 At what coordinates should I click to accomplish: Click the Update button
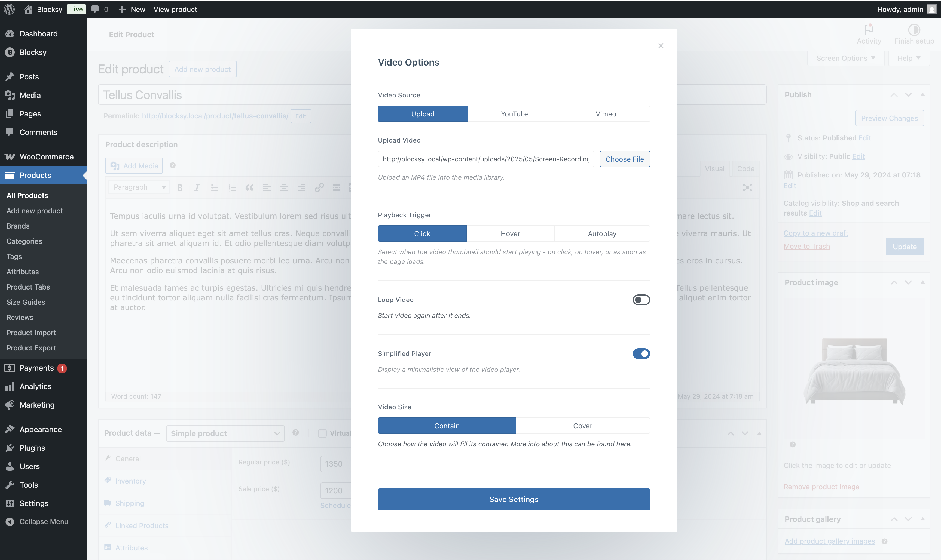[905, 247]
